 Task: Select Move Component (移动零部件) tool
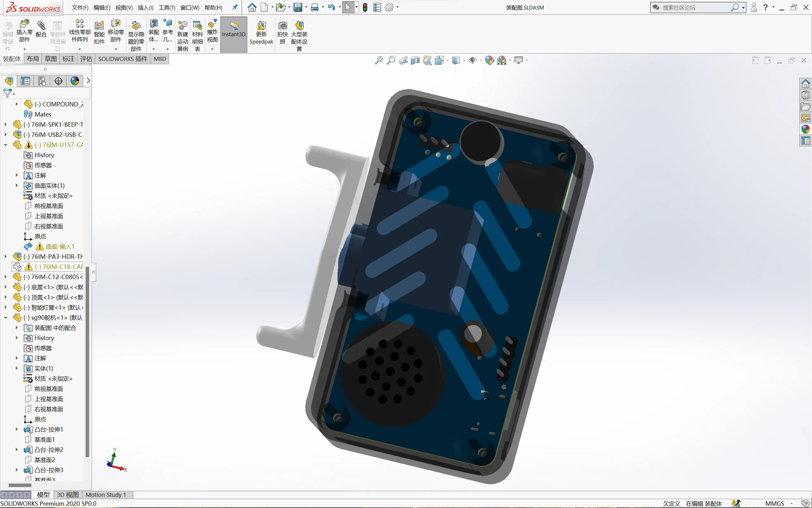pos(116,31)
